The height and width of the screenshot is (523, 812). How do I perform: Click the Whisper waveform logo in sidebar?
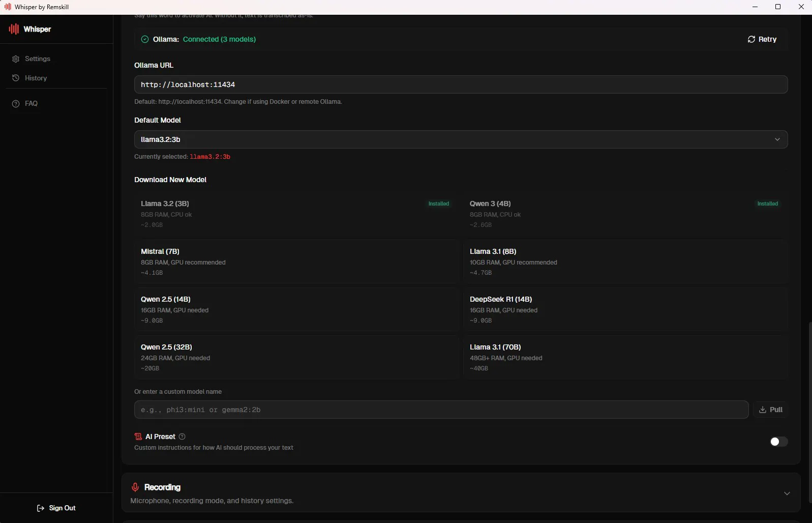click(14, 29)
